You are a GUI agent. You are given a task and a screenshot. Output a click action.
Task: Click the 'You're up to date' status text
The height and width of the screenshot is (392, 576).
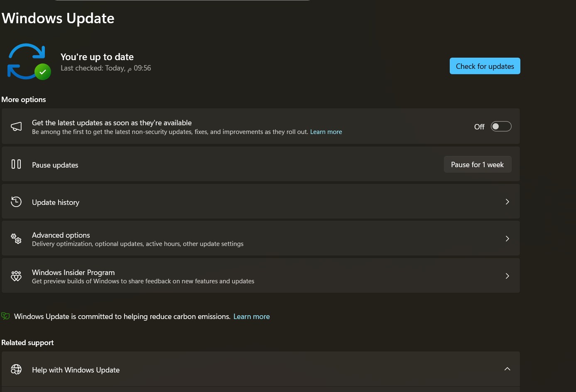[97, 57]
